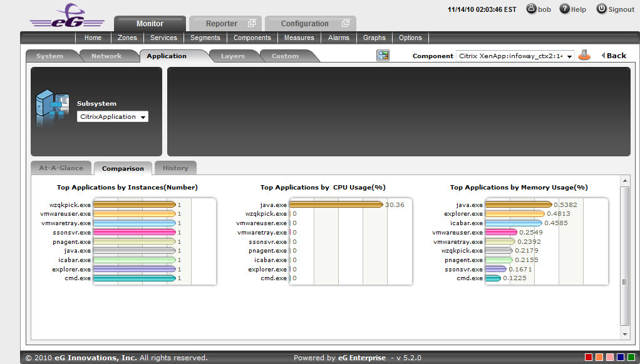The width and height of the screenshot is (640, 364).
Task: Click the Top Applications by Memory Usage(%) title
Action: tap(519, 188)
